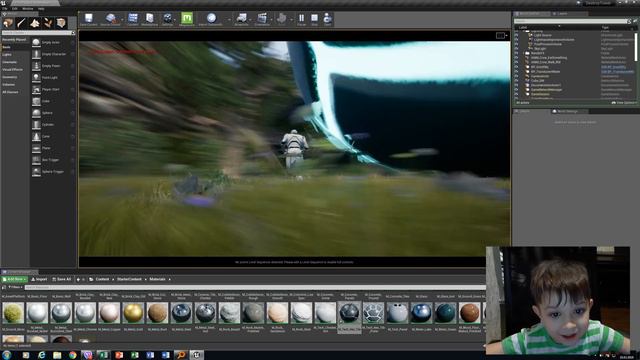
Task: Click the Add New button
Action: pyautogui.click(x=14, y=279)
